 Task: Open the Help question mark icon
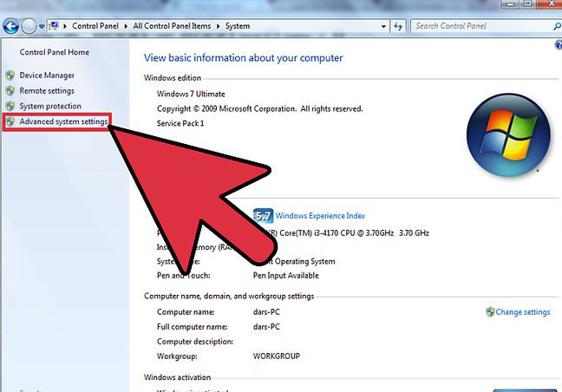[559, 45]
